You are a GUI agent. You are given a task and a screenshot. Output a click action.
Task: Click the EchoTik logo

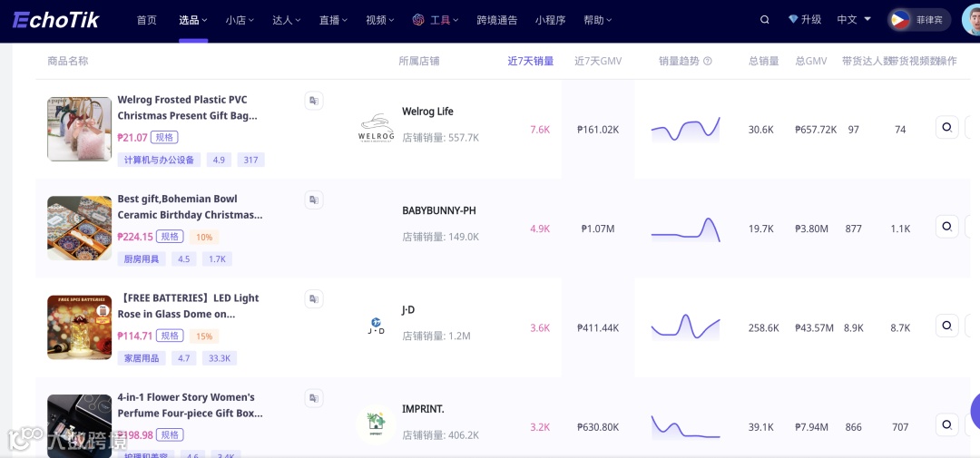pos(56,20)
